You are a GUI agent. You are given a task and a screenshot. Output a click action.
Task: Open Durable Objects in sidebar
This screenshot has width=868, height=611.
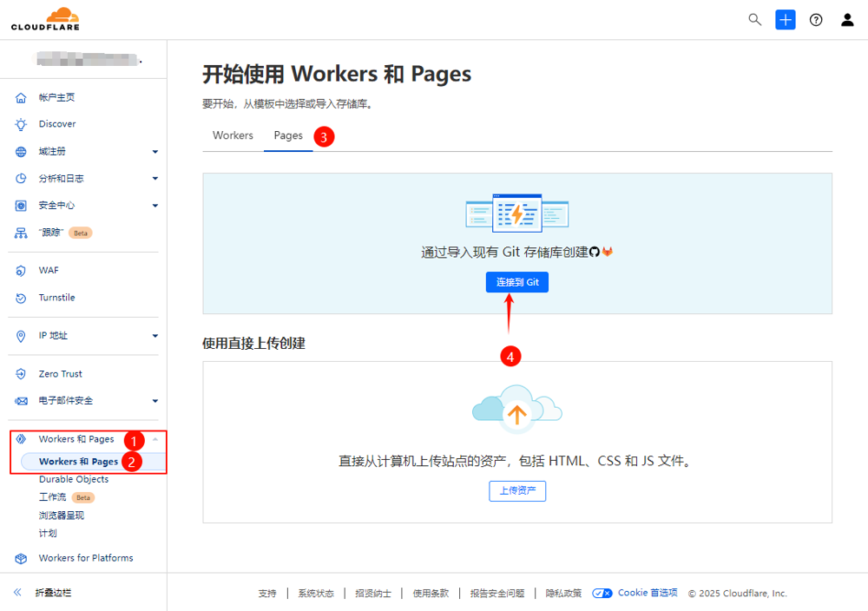tap(74, 479)
